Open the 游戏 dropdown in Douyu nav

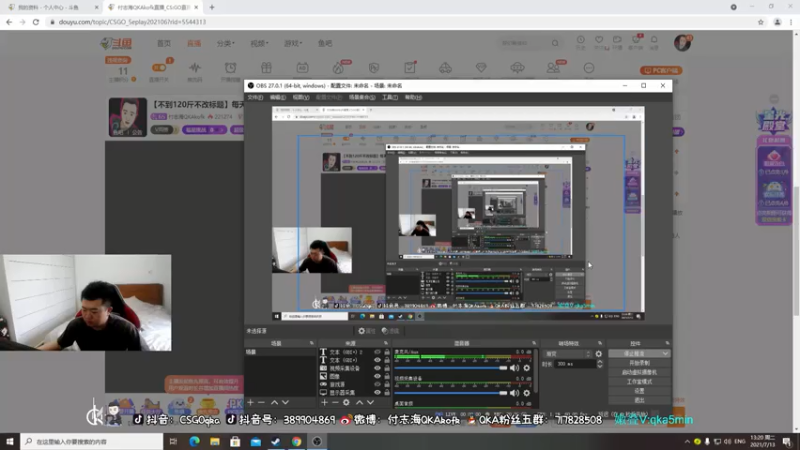(293, 43)
